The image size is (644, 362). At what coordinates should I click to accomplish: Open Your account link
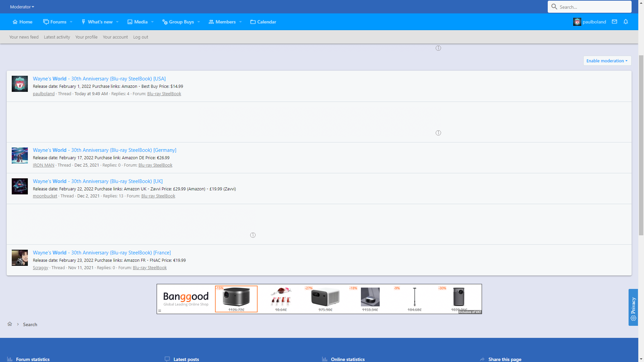coord(115,37)
